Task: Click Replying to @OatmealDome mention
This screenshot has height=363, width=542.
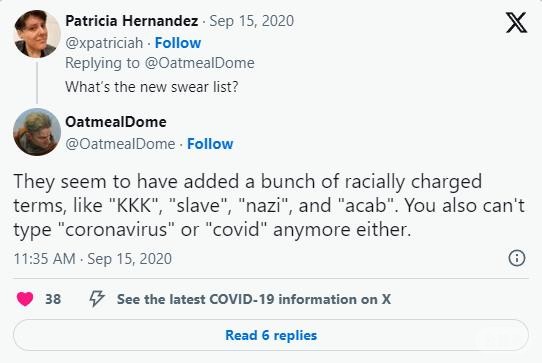Action: point(199,63)
